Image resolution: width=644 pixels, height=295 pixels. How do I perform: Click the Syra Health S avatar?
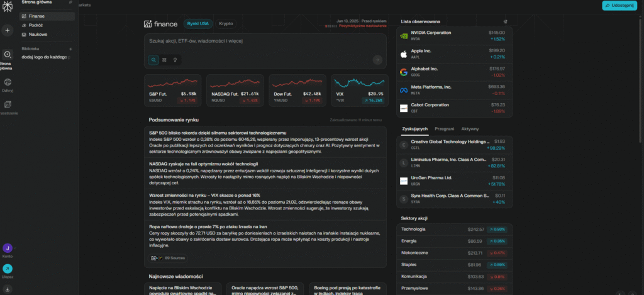(404, 199)
